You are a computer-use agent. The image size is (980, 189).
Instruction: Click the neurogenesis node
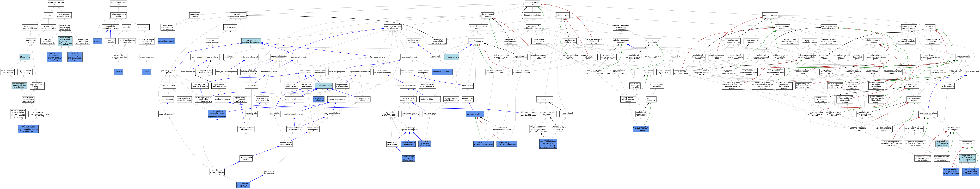point(468,86)
